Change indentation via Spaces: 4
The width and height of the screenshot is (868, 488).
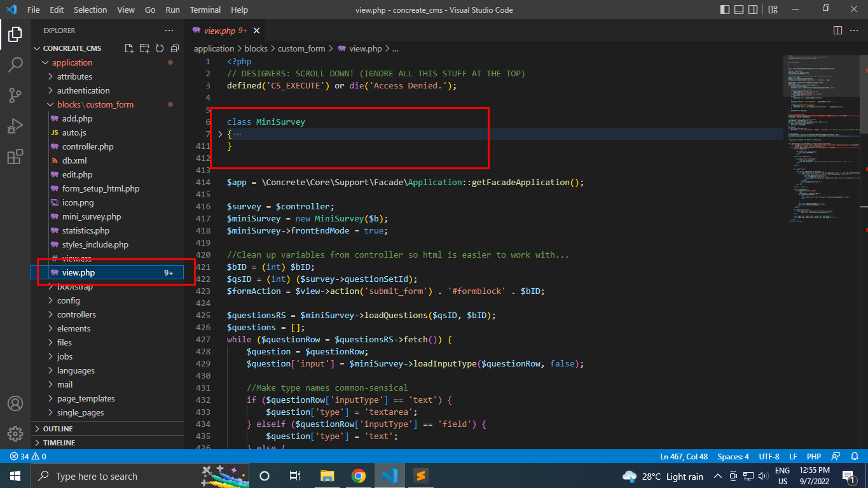(x=733, y=456)
